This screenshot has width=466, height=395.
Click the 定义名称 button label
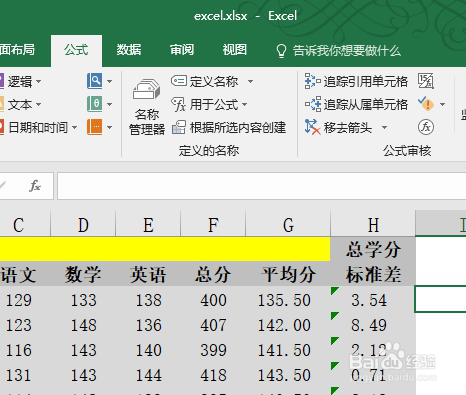tap(214, 81)
